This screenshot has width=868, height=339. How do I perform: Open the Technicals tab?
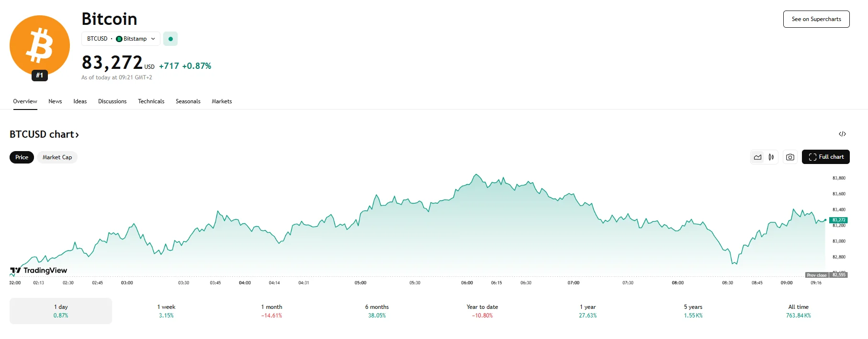tap(151, 101)
